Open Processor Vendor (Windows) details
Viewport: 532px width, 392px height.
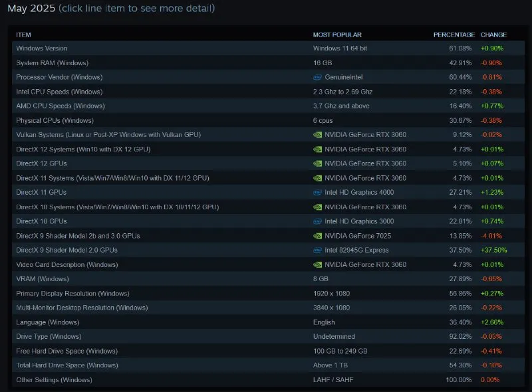click(268, 77)
